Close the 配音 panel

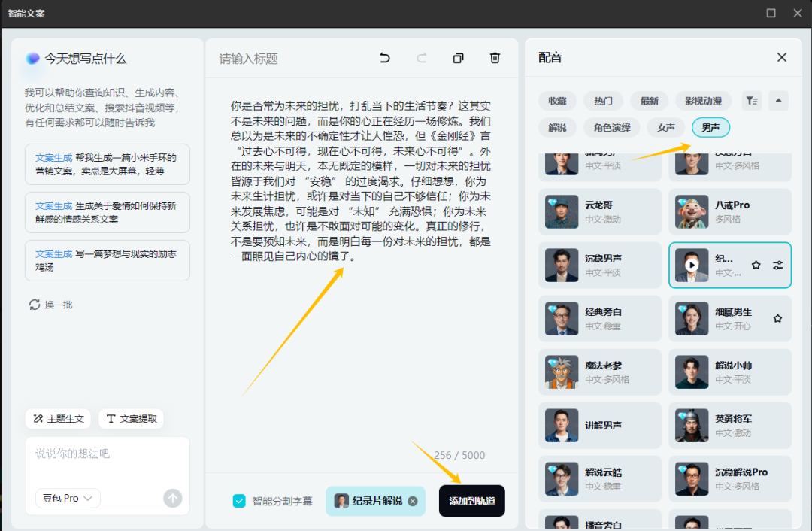(x=781, y=57)
